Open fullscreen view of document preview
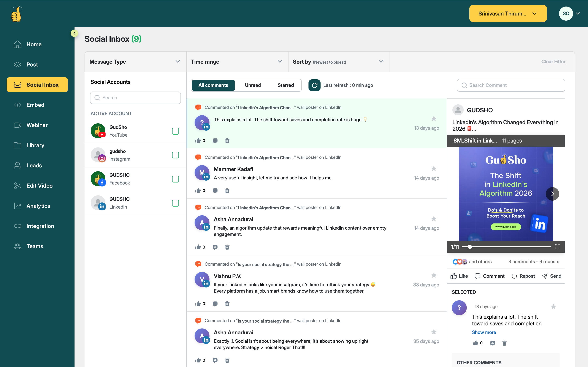This screenshot has height=367, width=588. [557, 247]
